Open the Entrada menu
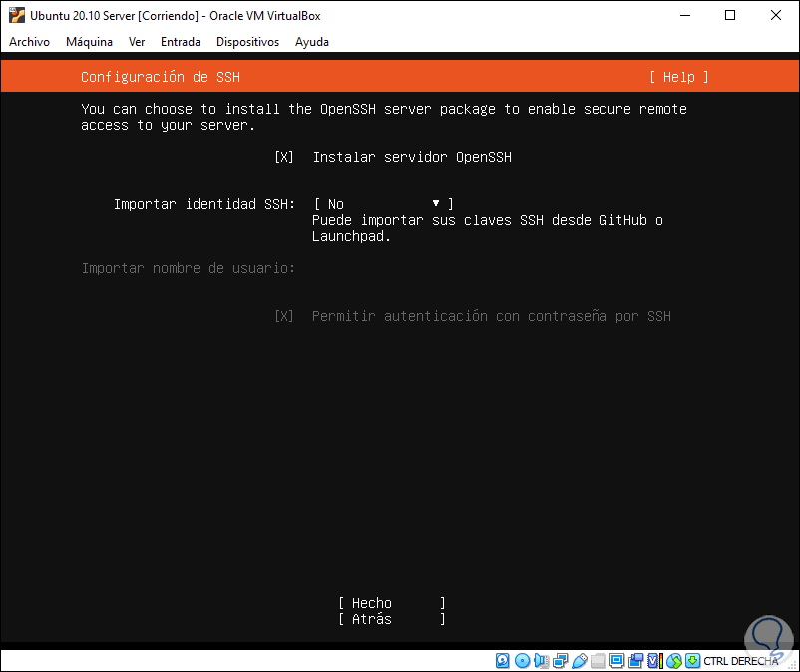The width and height of the screenshot is (800, 672). tap(181, 42)
